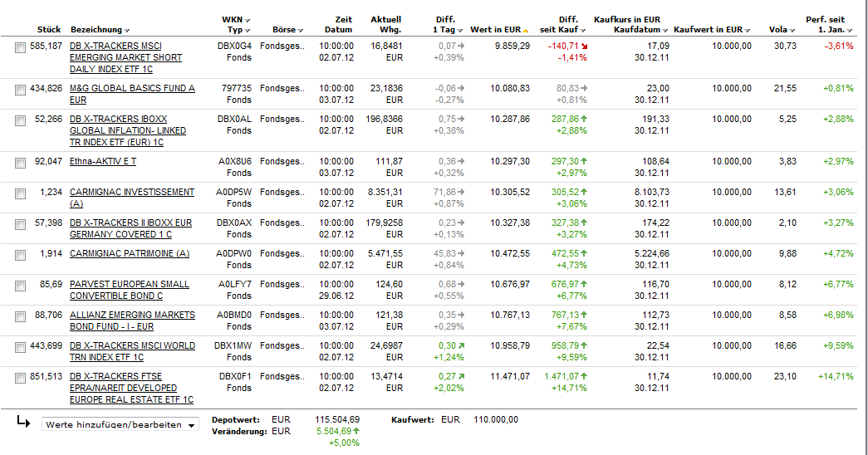868x455 pixels.
Task: Click the Aktuell Whg. column header
Action: click(x=386, y=24)
